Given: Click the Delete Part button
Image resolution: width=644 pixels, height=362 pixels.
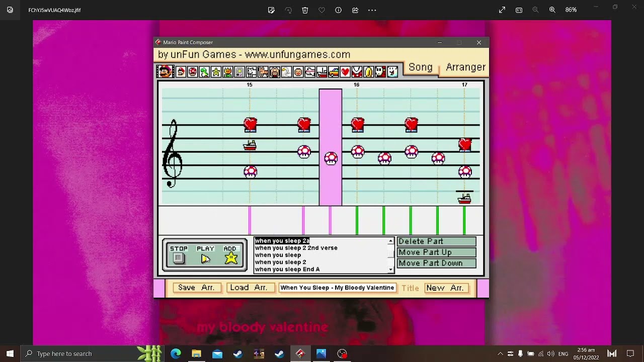Looking at the screenshot, I should click(x=436, y=241).
